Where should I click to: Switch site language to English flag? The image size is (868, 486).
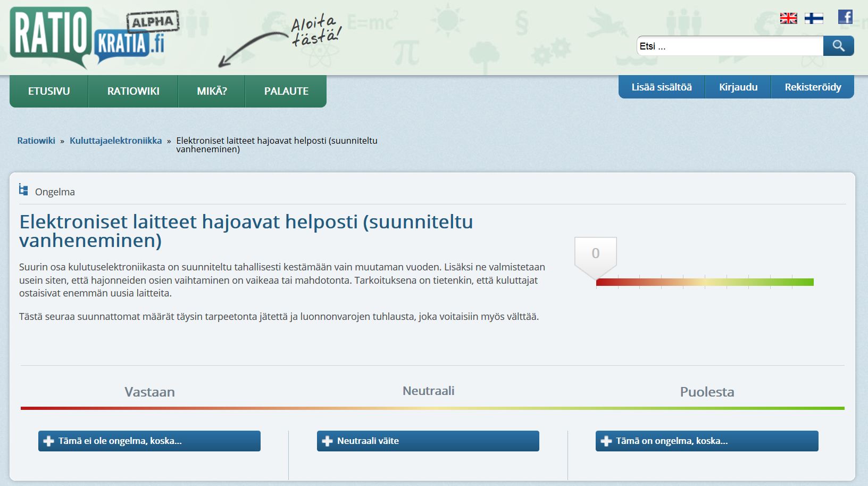(788, 19)
